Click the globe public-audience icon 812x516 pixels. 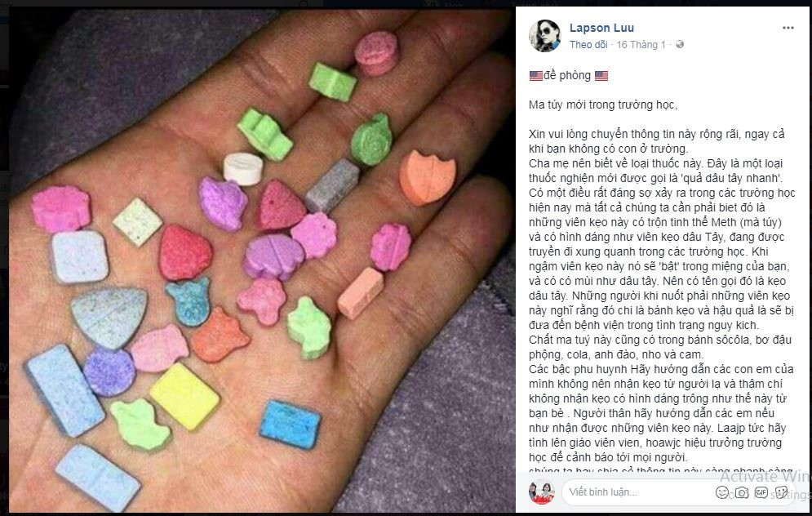(680, 45)
